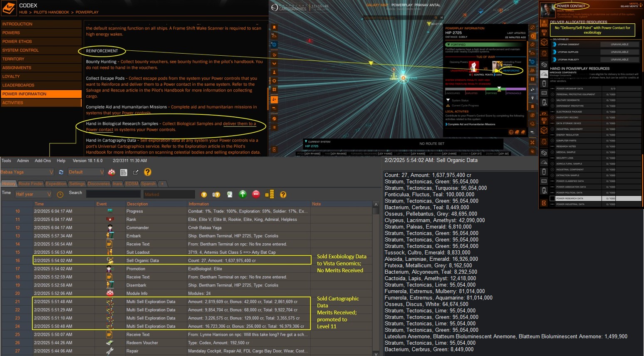The height and width of the screenshot is (356, 644).
Task: Open the event filter icon right of Marked
Action: tap(204, 194)
